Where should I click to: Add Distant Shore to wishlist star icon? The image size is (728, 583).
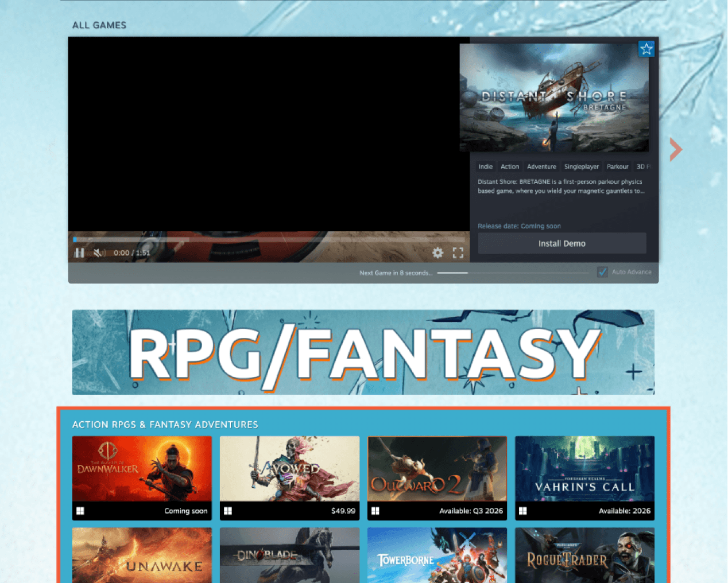(x=646, y=49)
